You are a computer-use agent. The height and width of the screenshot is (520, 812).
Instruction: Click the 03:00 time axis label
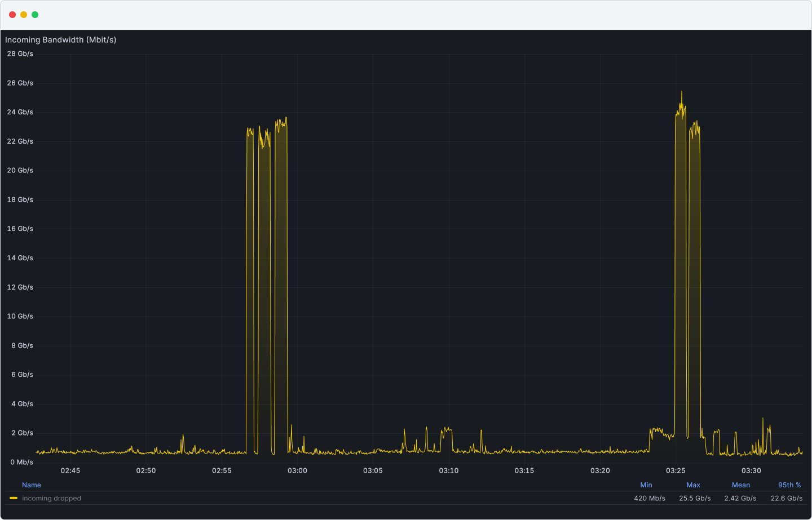pyautogui.click(x=297, y=470)
